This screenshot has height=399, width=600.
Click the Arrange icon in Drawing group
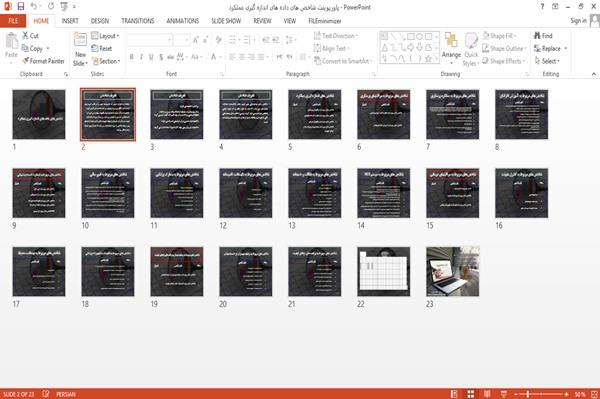451,48
